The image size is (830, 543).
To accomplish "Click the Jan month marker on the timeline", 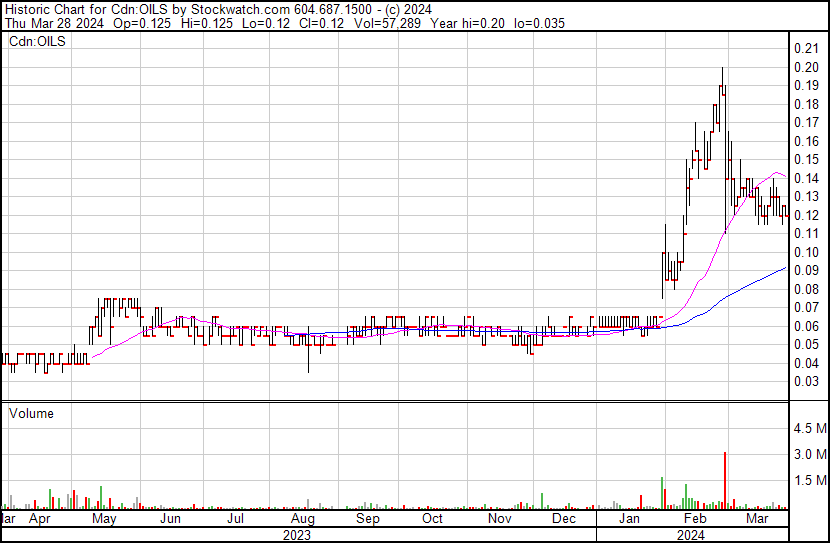I will 629,520.
